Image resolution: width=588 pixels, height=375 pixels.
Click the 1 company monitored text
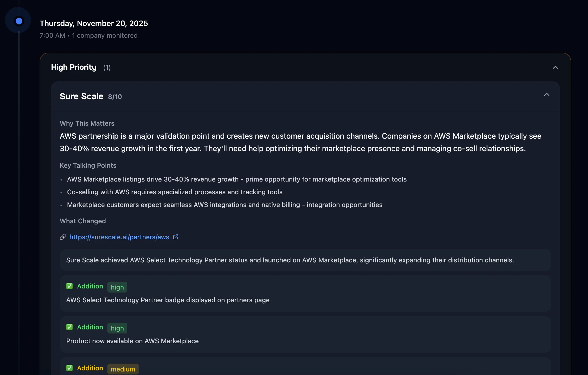coord(105,35)
